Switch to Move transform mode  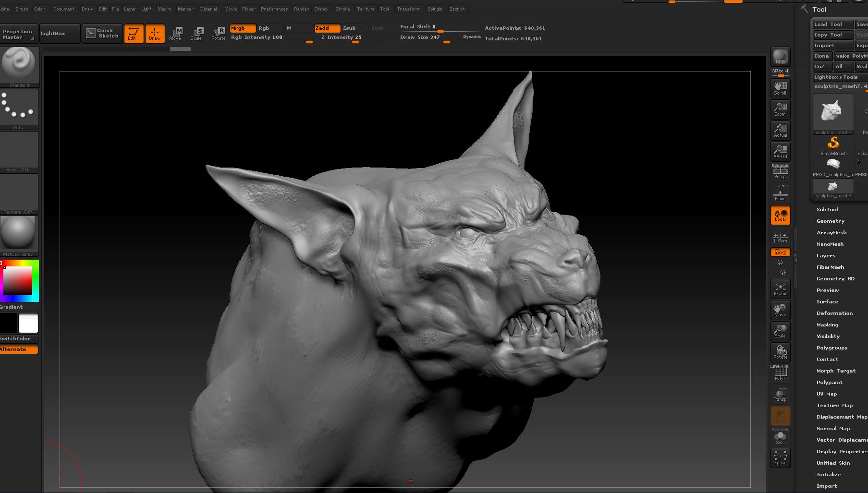point(175,34)
